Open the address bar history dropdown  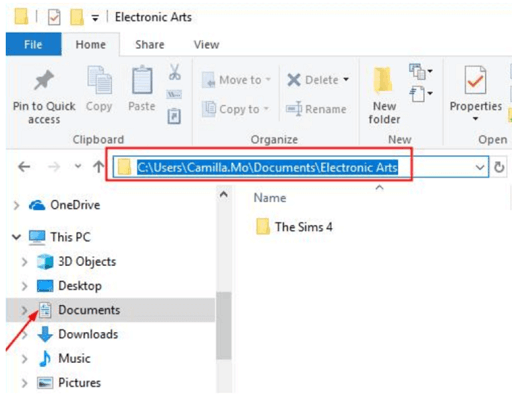pos(480,167)
